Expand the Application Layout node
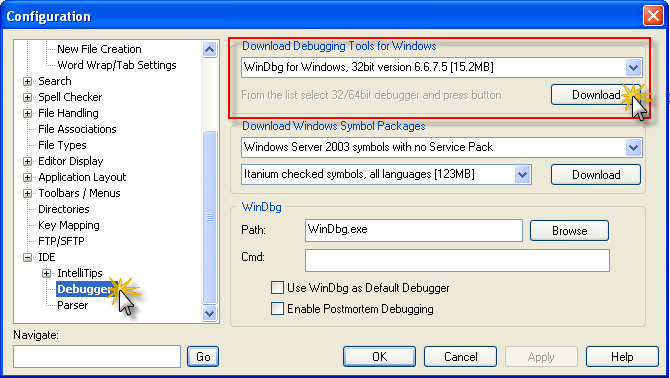The height and width of the screenshot is (378, 670). point(28,177)
